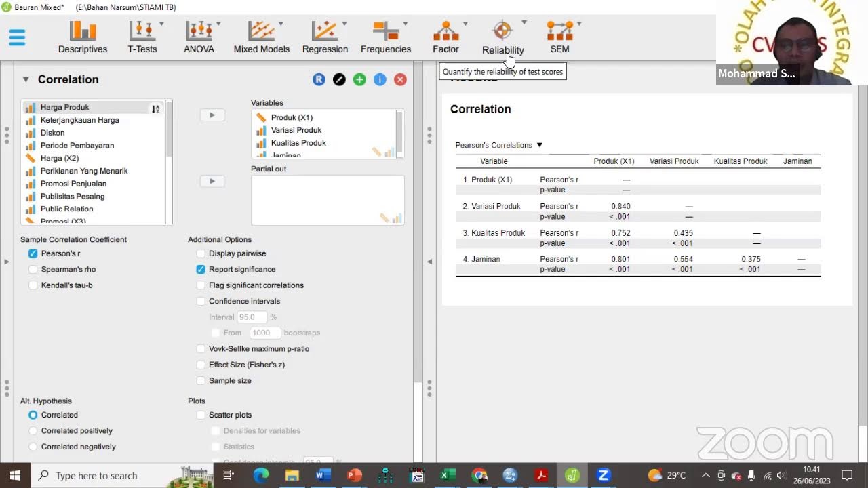Open the T-Tests module menu

pos(142,38)
